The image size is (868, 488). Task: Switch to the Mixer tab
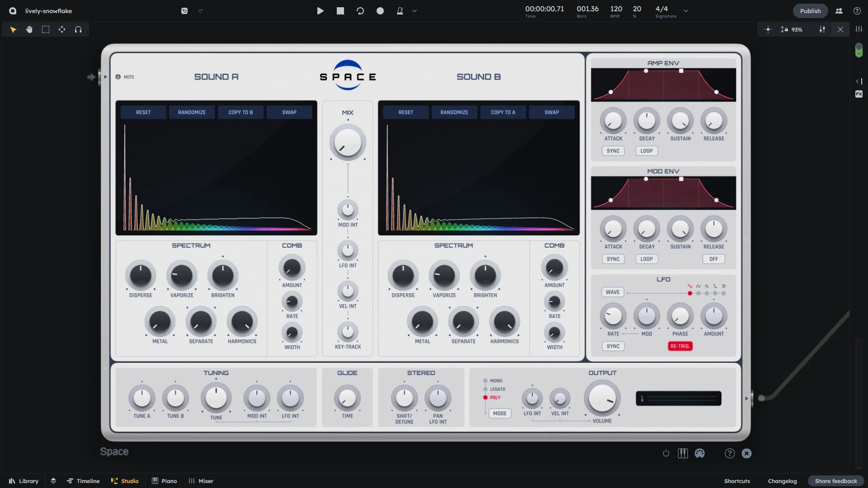(201, 481)
